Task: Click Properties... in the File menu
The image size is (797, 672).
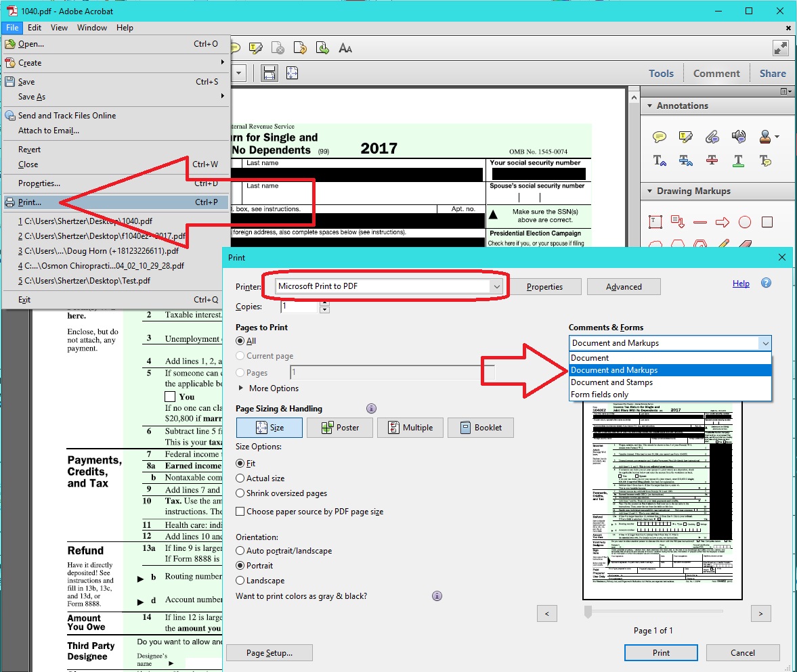Action: pyautogui.click(x=116, y=183)
